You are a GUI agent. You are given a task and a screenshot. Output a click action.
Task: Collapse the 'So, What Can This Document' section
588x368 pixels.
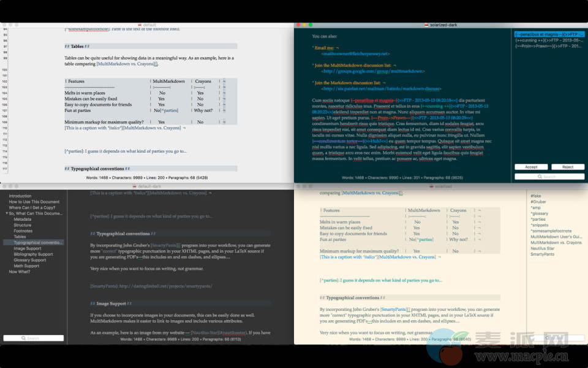click(6, 213)
